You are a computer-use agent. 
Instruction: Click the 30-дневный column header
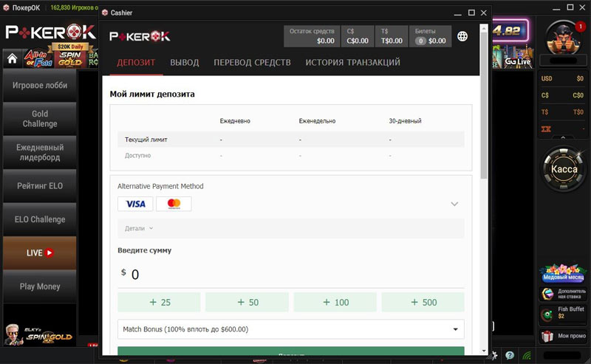405,121
